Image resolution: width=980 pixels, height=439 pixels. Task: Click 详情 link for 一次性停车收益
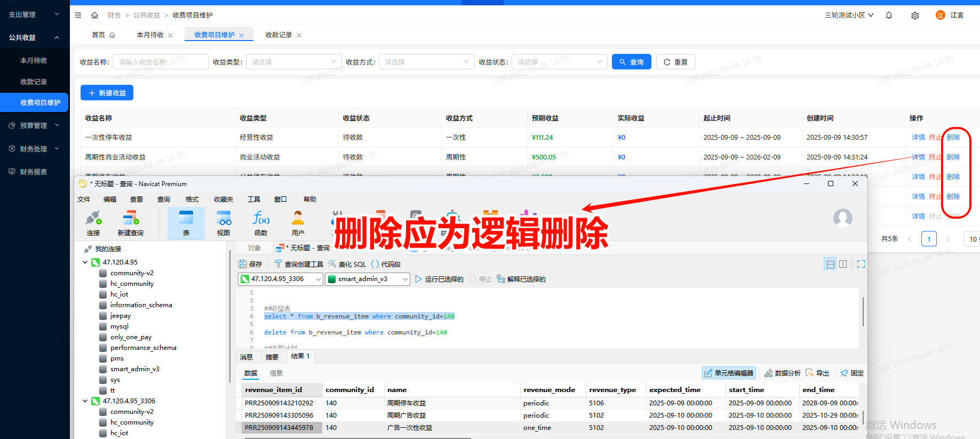tap(918, 137)
